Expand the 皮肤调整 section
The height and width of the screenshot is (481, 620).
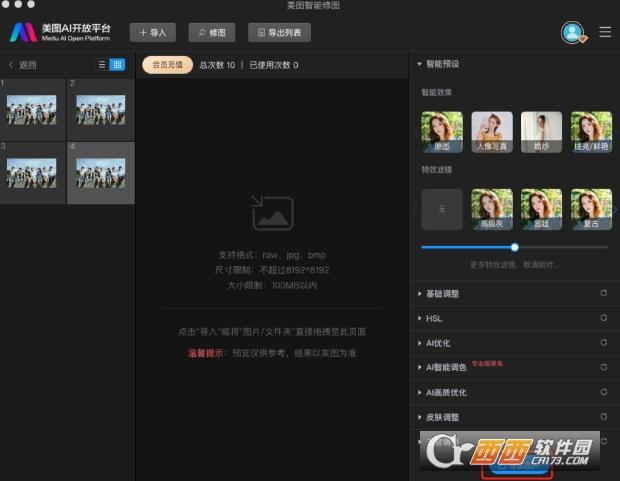pos(439,417)
